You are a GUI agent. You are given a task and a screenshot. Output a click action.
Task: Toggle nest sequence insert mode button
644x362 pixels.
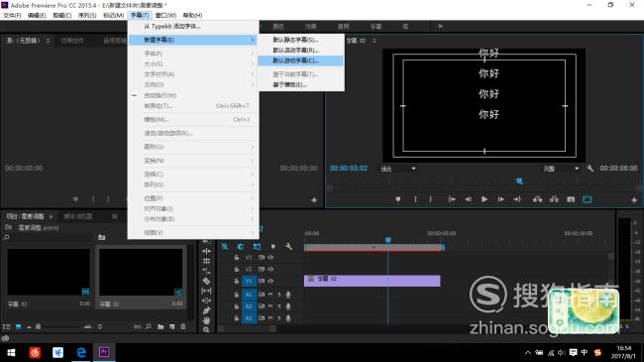pyautogui.click(x=225, y=246)
